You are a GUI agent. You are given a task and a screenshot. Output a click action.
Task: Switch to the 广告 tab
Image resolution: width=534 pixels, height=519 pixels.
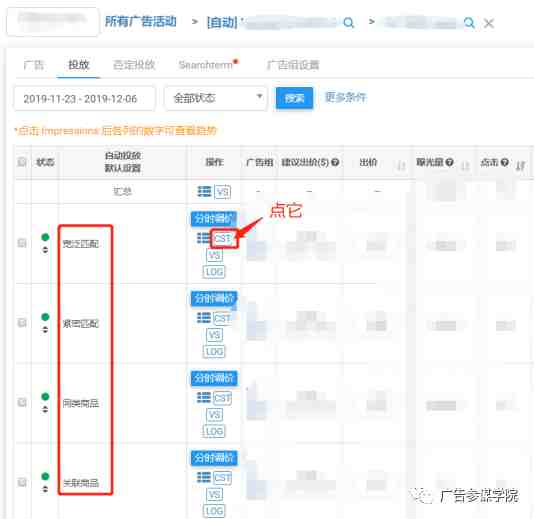pos(33,65)
